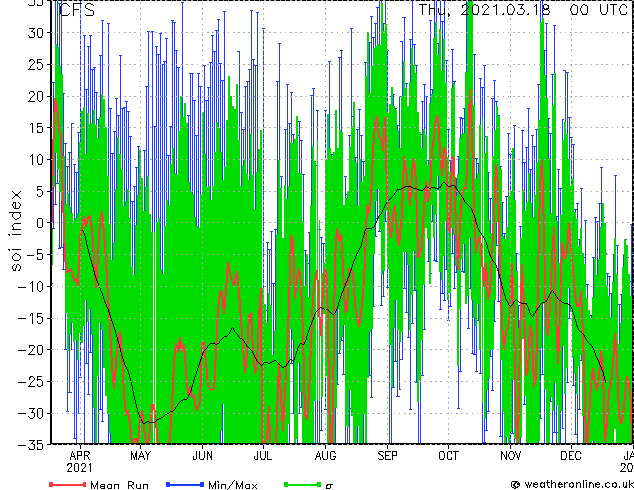634x490 pixels.
Task: Click the -20 y-axis tick label
Action: coord(32,350)
